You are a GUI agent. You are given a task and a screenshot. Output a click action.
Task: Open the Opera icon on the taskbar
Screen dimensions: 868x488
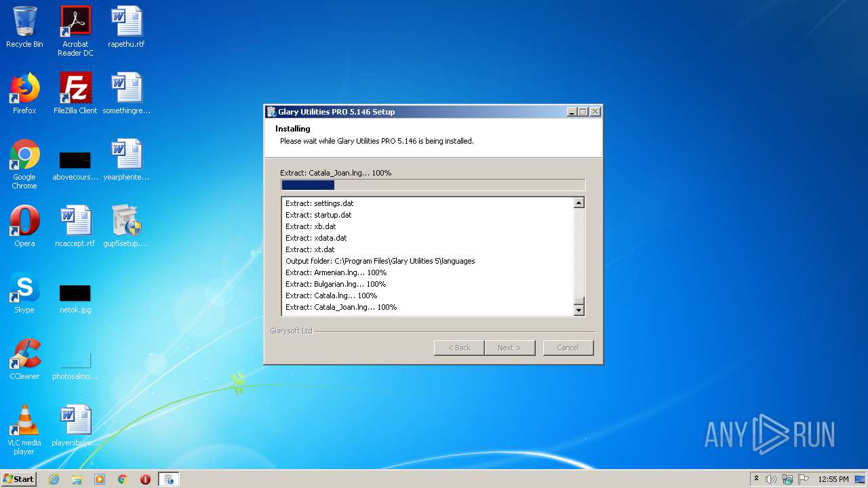[x=145, y=479]
